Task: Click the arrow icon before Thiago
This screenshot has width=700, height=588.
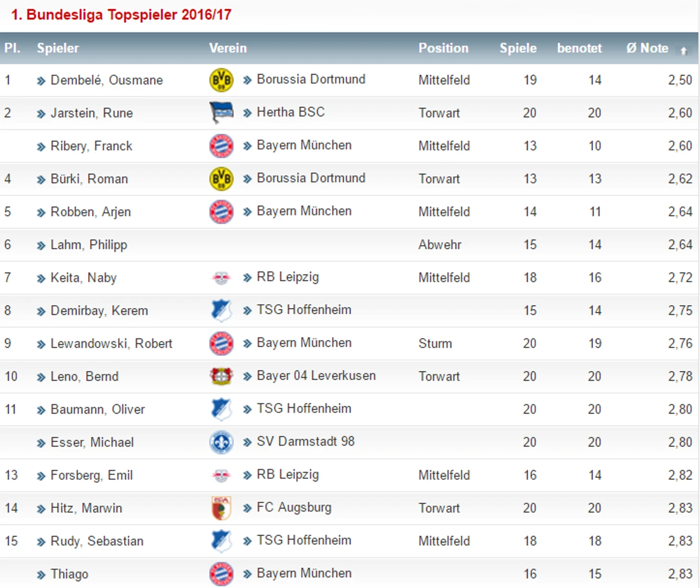Action: pos(41,575)
